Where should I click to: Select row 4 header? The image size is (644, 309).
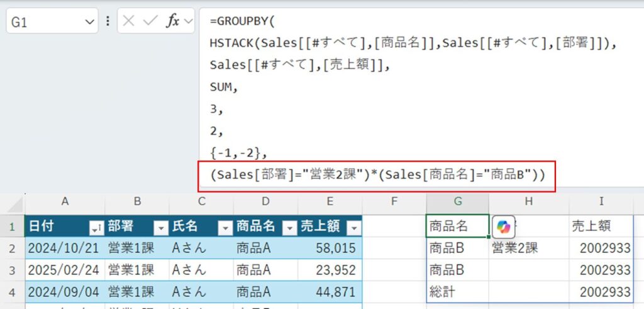coord(12,292)
